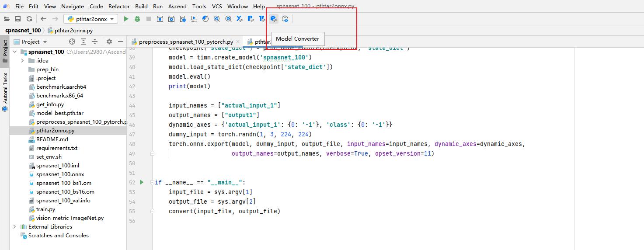Viewport: 644px width, 250px height.
Task: Click the monitor-with-play icon in the toolbar
Action: pos(194,19)
